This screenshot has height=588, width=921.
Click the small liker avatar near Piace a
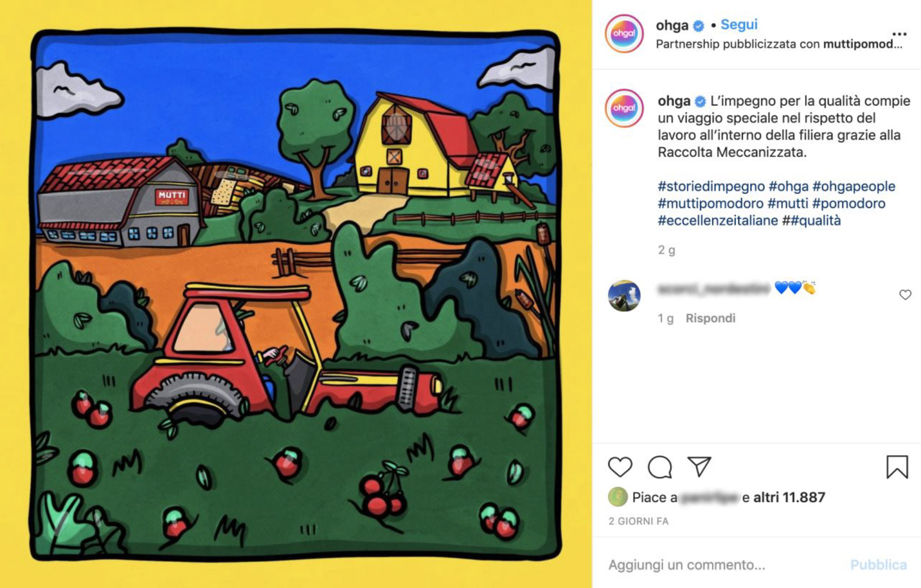(618, 497)
